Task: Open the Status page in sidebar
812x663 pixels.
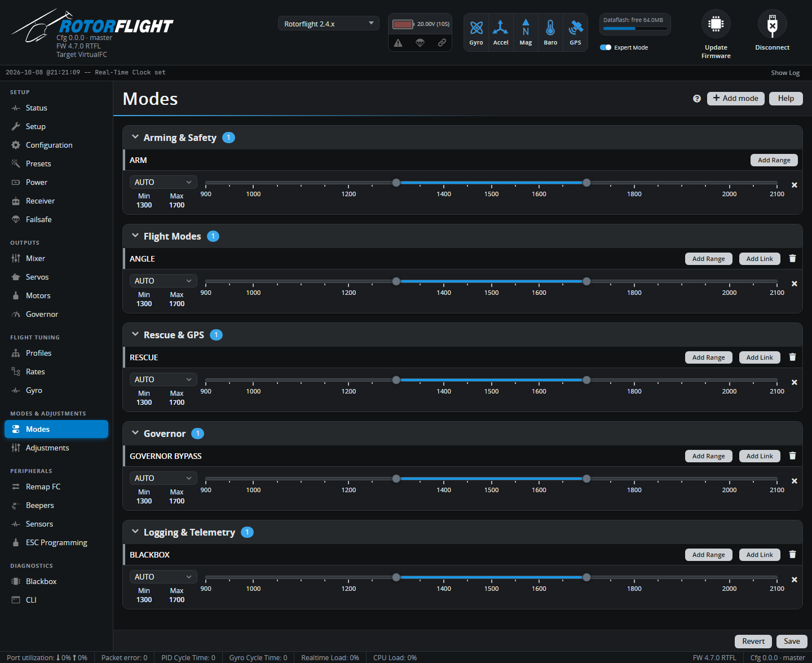Action: [x=56, y=108]
